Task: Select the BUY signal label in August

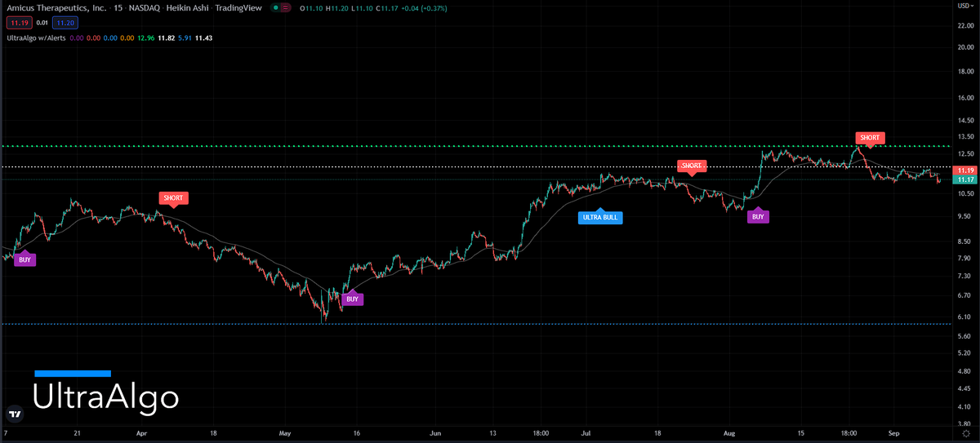Action: pos(758,216)
